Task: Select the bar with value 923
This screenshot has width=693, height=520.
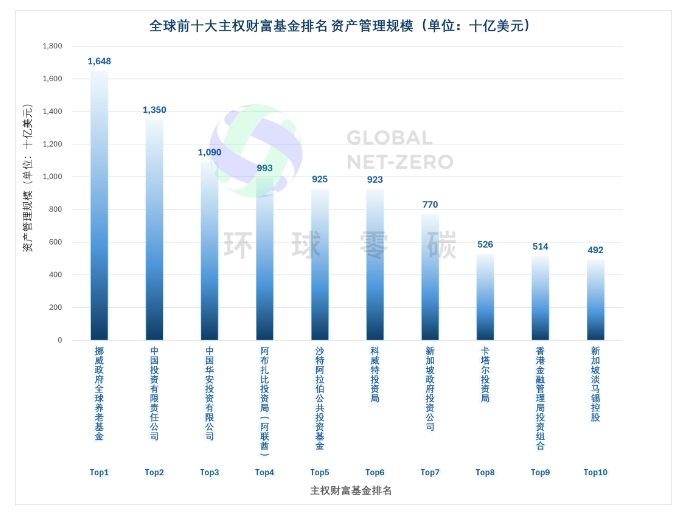Action: [x=375, y=264]
